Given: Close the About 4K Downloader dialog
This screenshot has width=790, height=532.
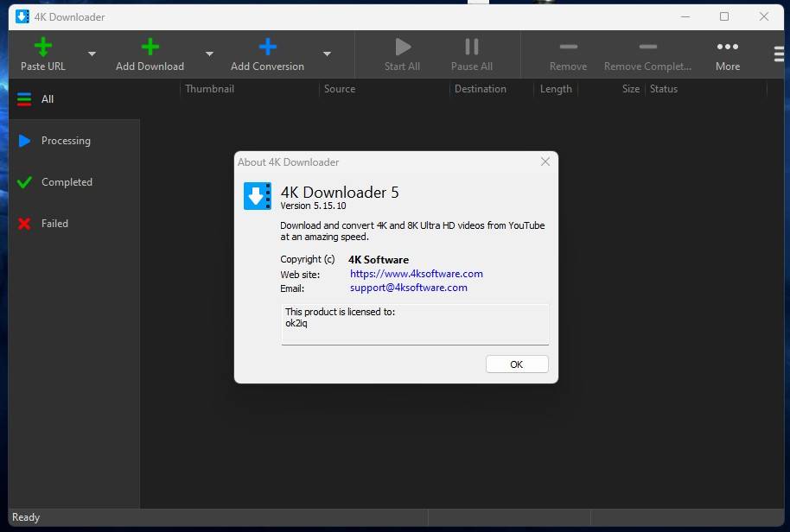Looking at the screenshot, I should 545,161.
